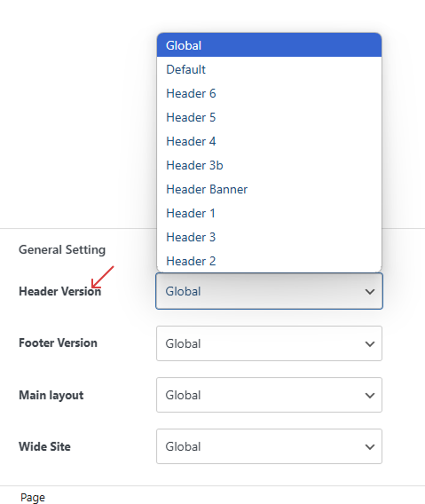
Task: Choose Header 4 option
Action: click(269, 141)
